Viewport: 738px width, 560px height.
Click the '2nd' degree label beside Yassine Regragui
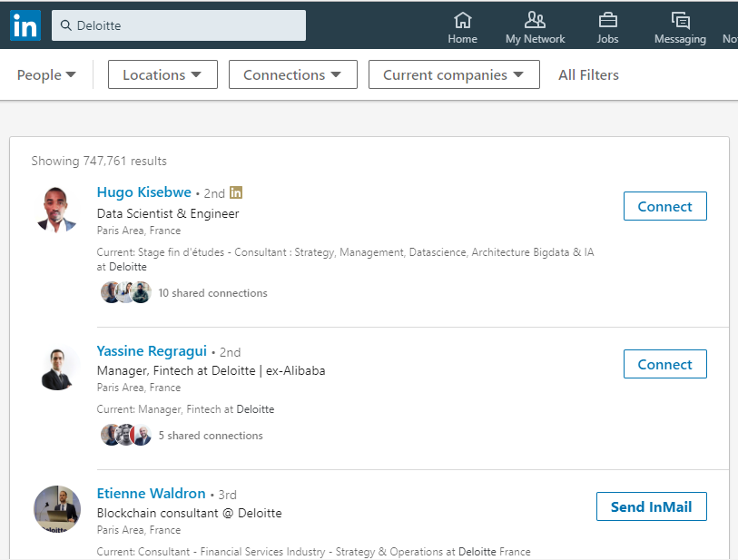[x=231, y=352]
